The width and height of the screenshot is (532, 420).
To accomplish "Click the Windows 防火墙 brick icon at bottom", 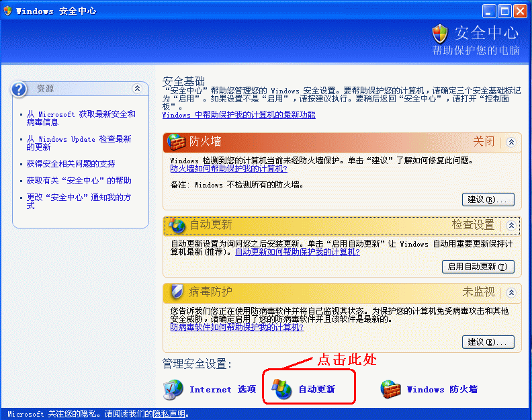I will point(390,389).
